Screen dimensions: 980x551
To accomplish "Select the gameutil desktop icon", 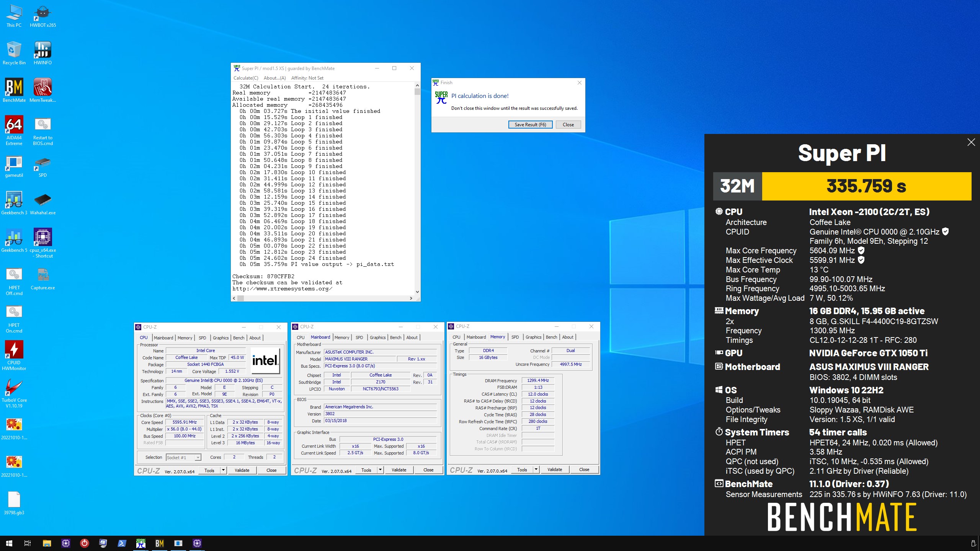I will tap(14, 166).
